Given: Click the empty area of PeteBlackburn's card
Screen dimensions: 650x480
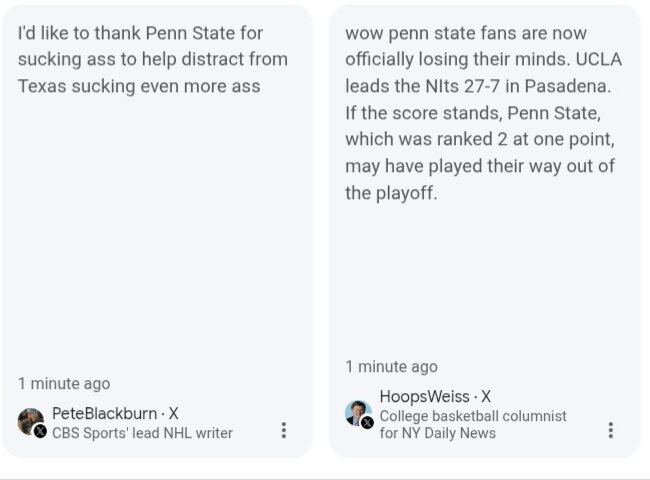Looking at the screenshot, I should coord(156,240).
